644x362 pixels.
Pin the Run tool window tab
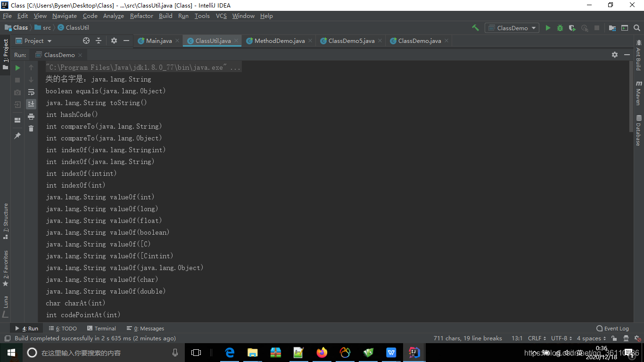(17, 135)
